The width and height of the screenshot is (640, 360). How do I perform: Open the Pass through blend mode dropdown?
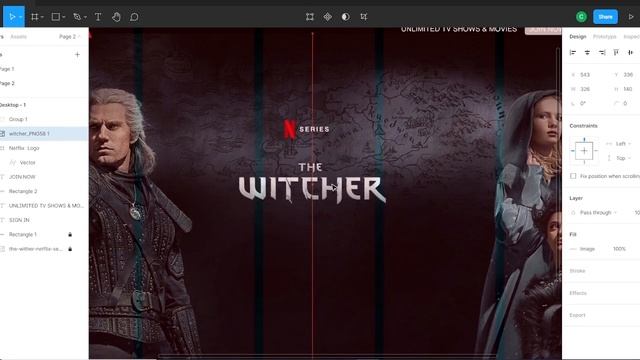[598, 213]
